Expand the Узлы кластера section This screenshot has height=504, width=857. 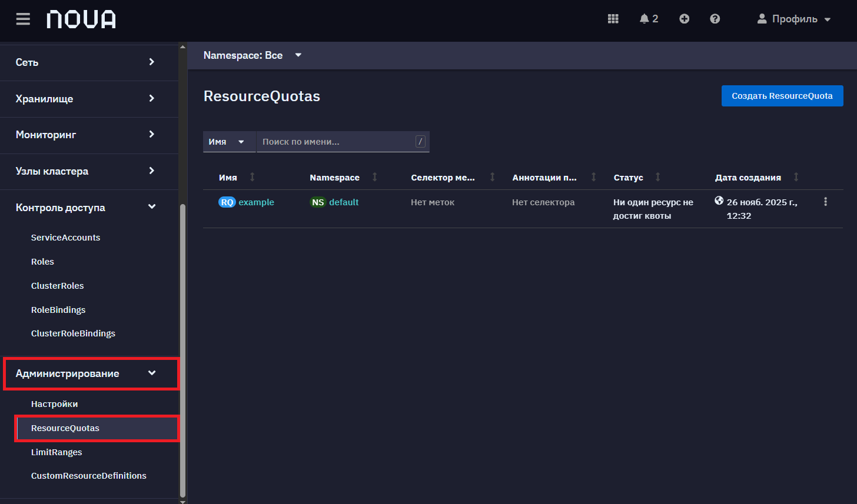pyautogui.click(x=89, y=171)
